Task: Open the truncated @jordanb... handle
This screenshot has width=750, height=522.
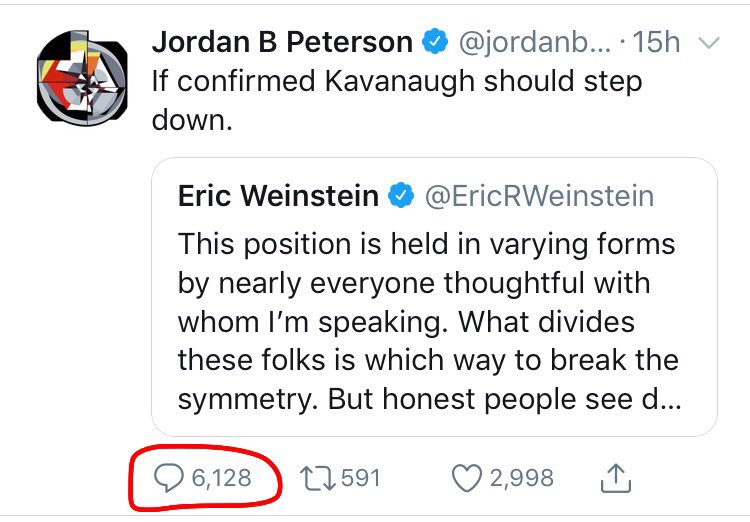Action: (535, 42)
